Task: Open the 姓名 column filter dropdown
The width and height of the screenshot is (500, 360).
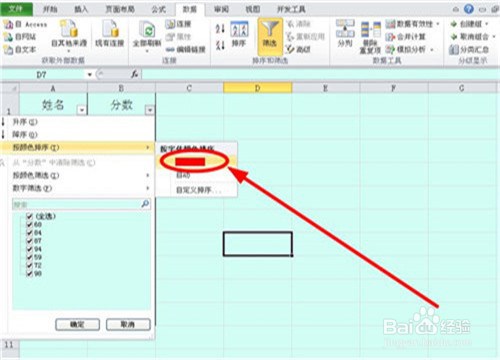Action: pyautogui.click(x=82, y=110)
